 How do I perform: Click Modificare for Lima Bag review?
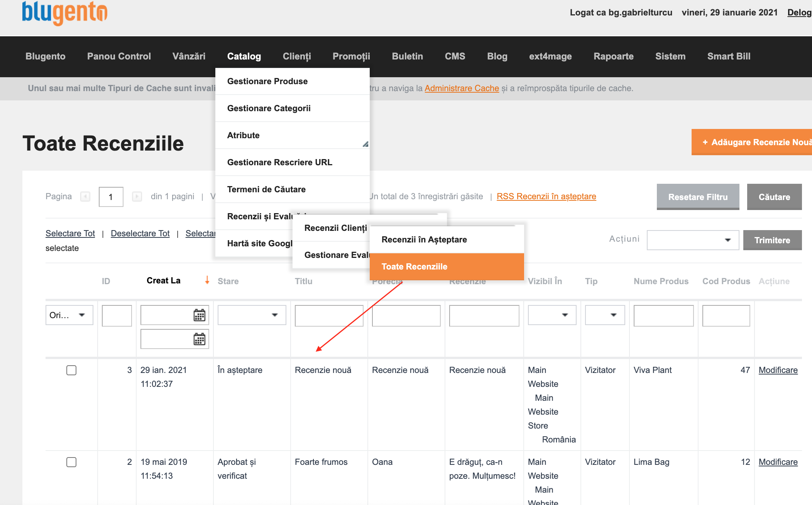778,462
